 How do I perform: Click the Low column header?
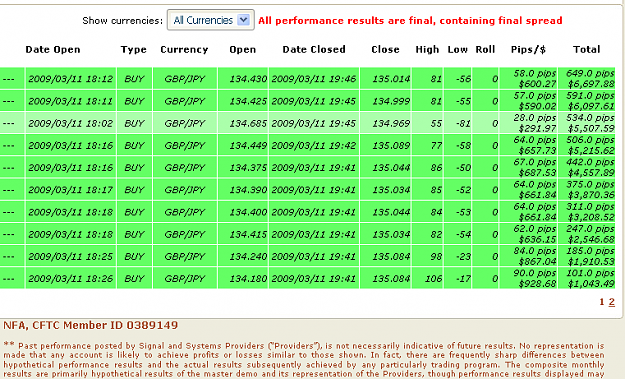click(457, 49)
